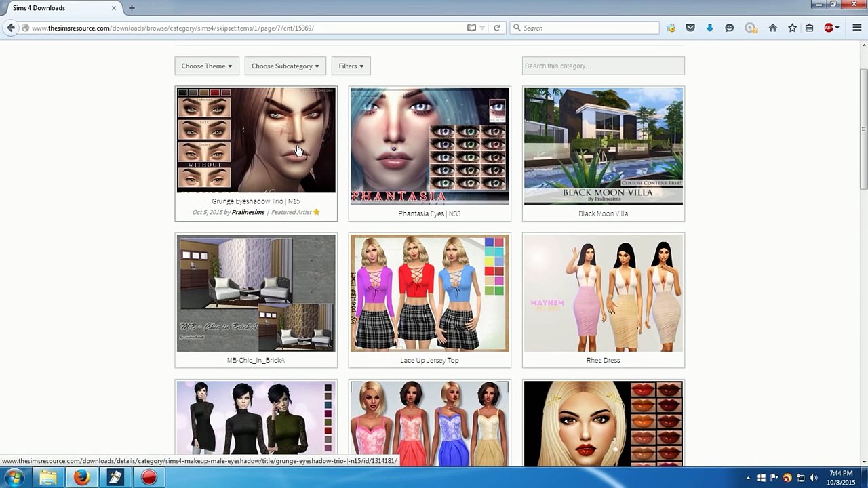The image size is (868, 488).
Task: Click the page vertical scrollbar thumb
Action: 863,129
